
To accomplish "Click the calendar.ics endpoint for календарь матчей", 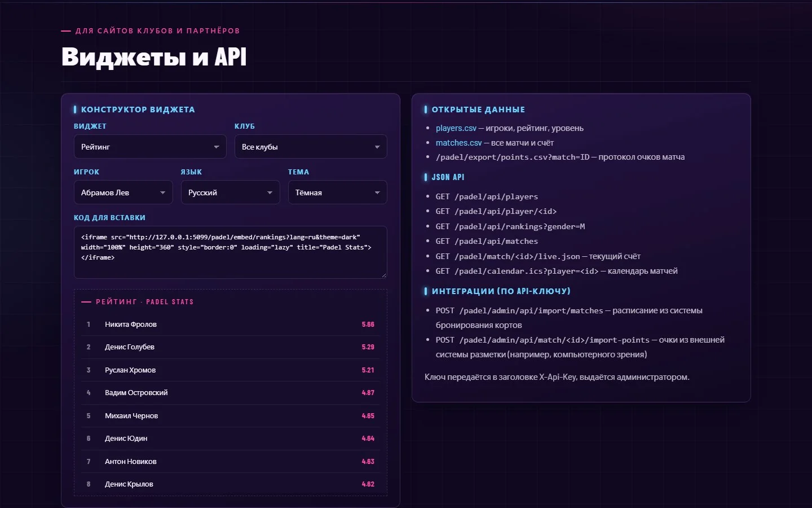I will 517,271.
